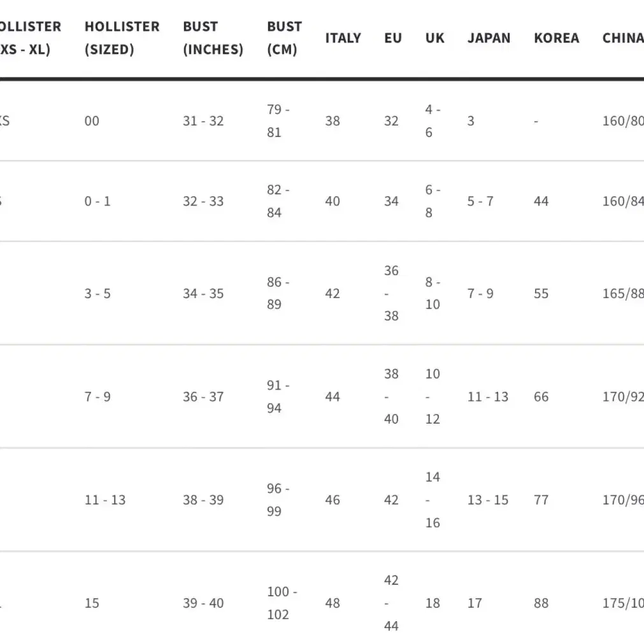Click the Italy size 44 cell
The image size is (644, 644).
(333, 397)
